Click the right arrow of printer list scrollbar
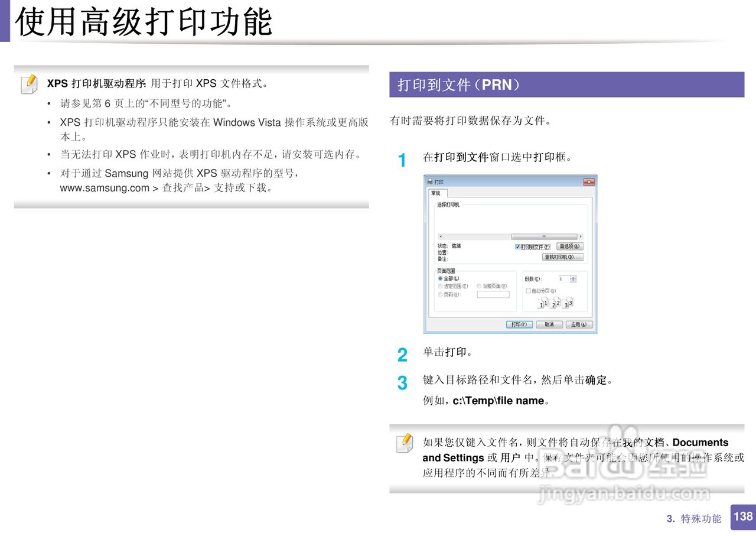756x536 pixels. click(581, 236)
